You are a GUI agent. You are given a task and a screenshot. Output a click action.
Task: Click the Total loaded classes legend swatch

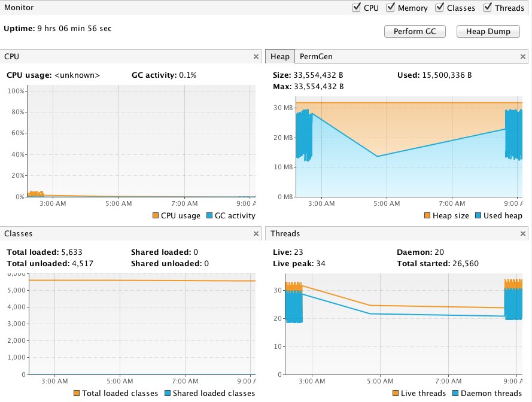[x=76, y=394]
